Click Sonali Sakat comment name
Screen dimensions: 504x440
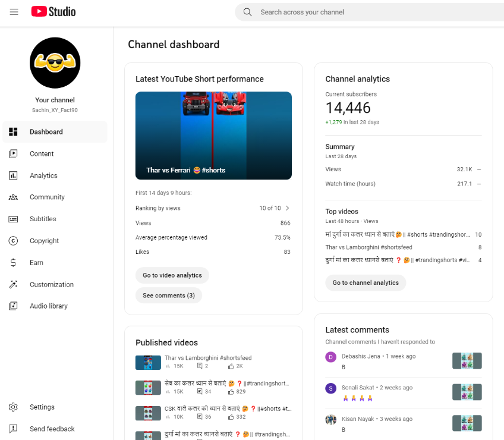(358, 388)
